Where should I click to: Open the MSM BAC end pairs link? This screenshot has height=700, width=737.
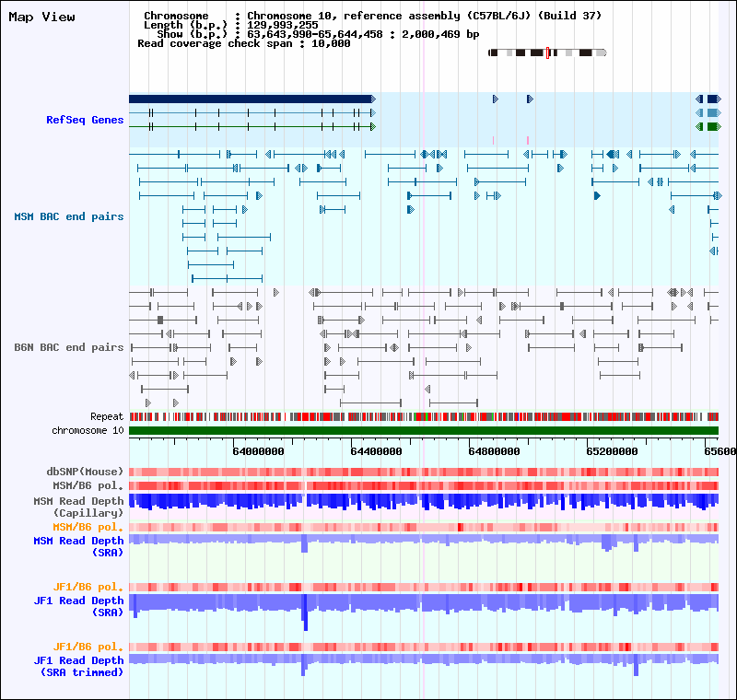tap(68, 216)
